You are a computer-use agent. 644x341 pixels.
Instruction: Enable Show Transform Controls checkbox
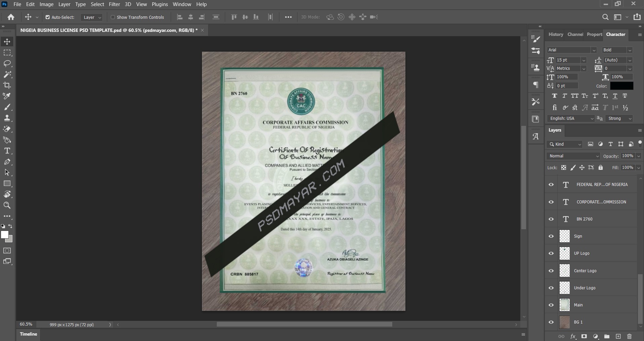point(113,17)
